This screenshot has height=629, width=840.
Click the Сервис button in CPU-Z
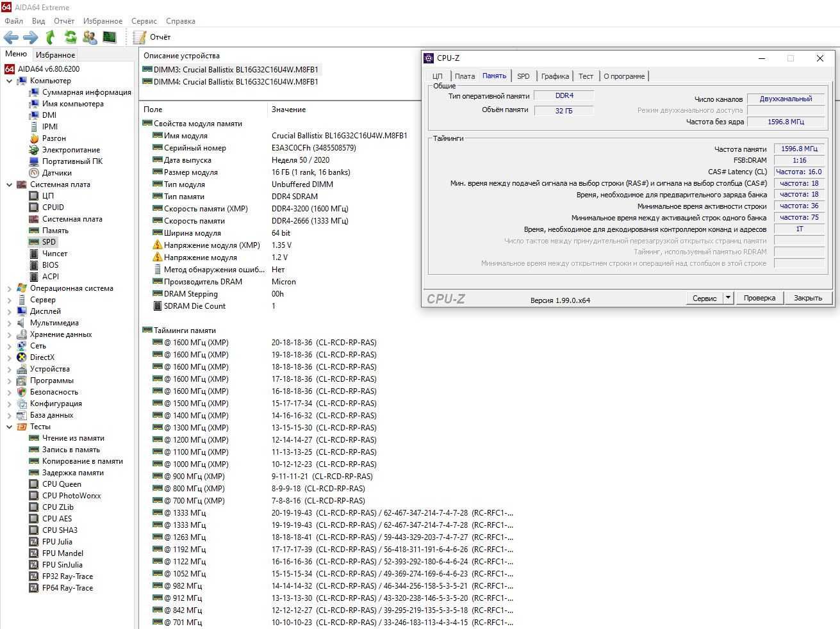tap(704, 298)
